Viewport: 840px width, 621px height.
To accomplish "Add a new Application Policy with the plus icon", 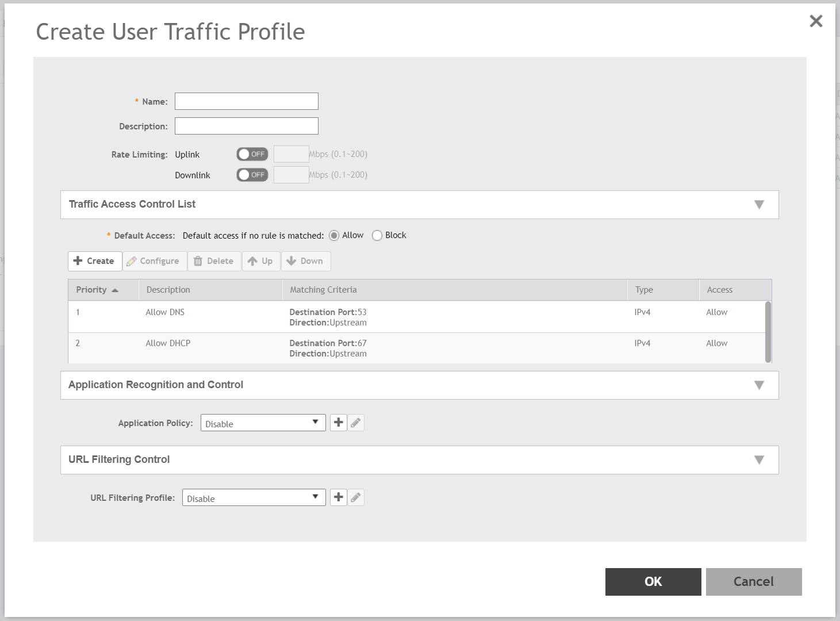I will pyautogui.click(x=338, y=423).
